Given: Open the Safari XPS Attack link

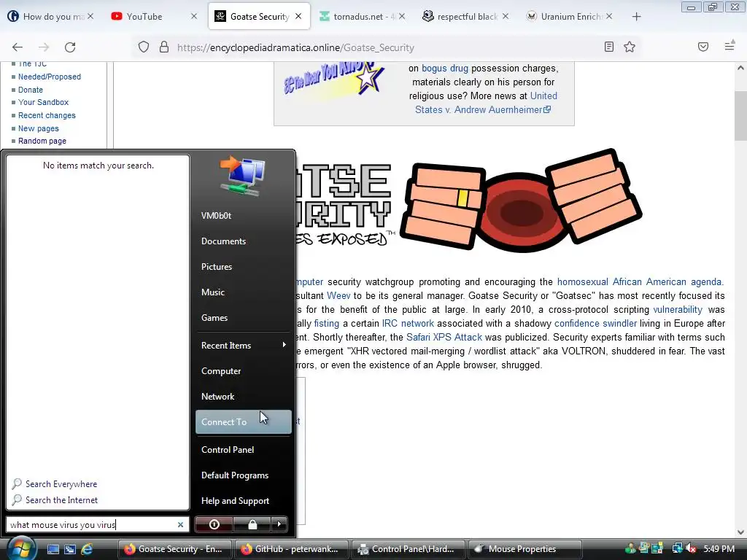Looking at the screenshot, I should [444, 337].
